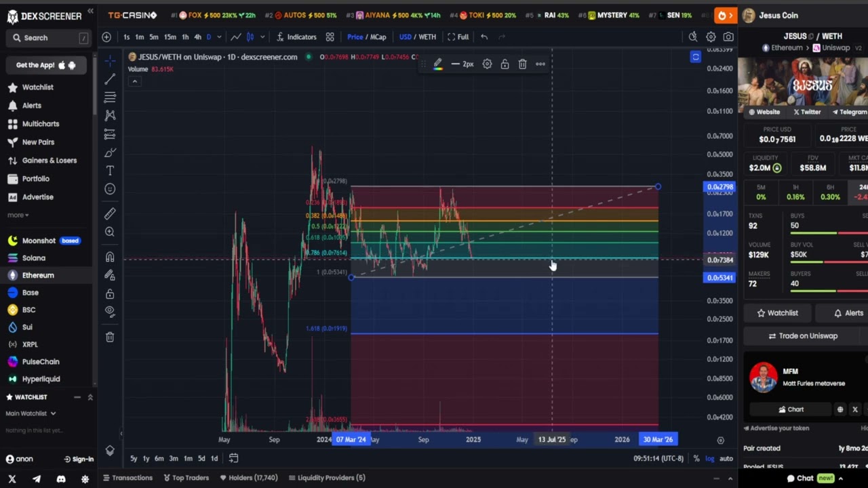The image size is (868, 488).
Task: Switch chart to MCap view
Action: [377, 37]
